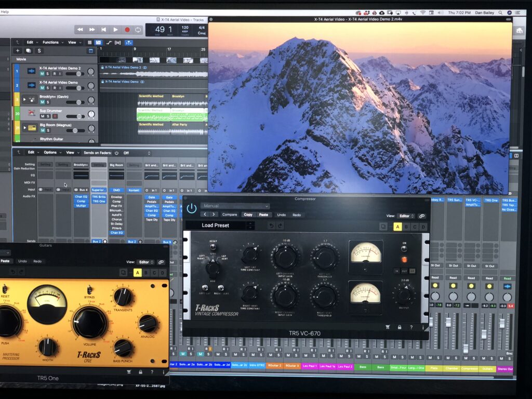Record-enable the X-T4 Aerial Video Demo 2 track
This screenshot has height=399, width=532.
tap(55, 74)
